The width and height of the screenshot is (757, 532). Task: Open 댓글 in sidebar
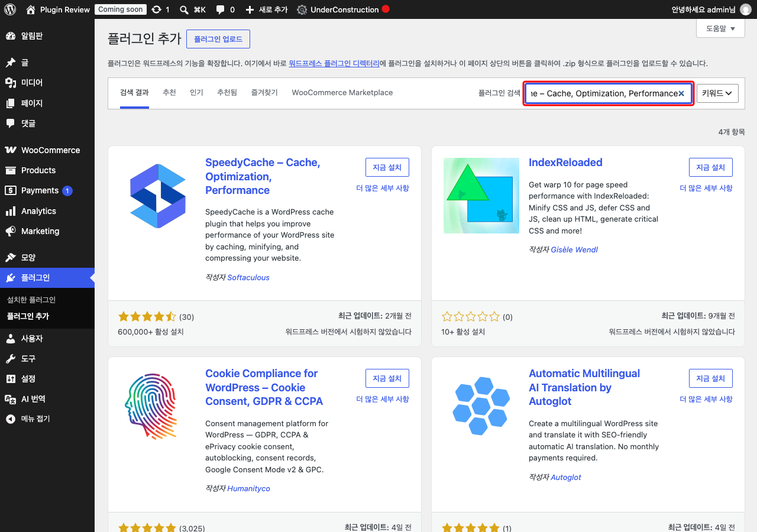[47, 123]
